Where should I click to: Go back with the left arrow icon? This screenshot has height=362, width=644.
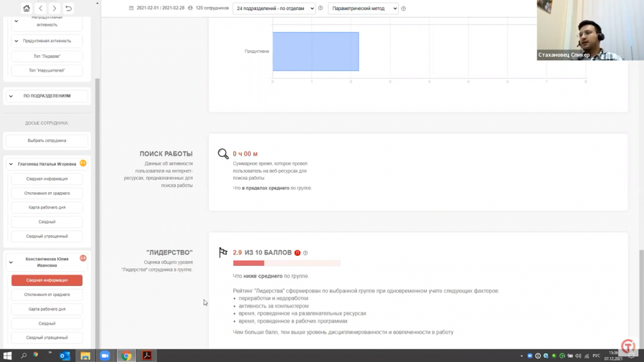click(41, 8)
